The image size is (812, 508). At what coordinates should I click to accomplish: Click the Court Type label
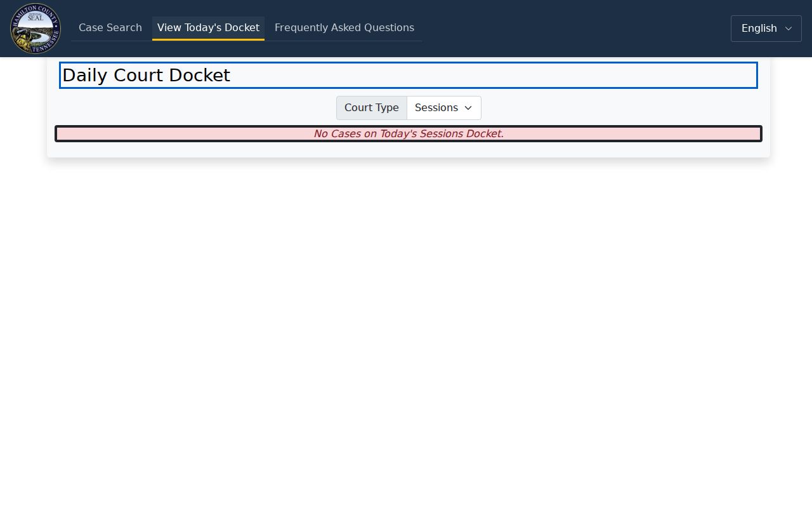(372, 108)
